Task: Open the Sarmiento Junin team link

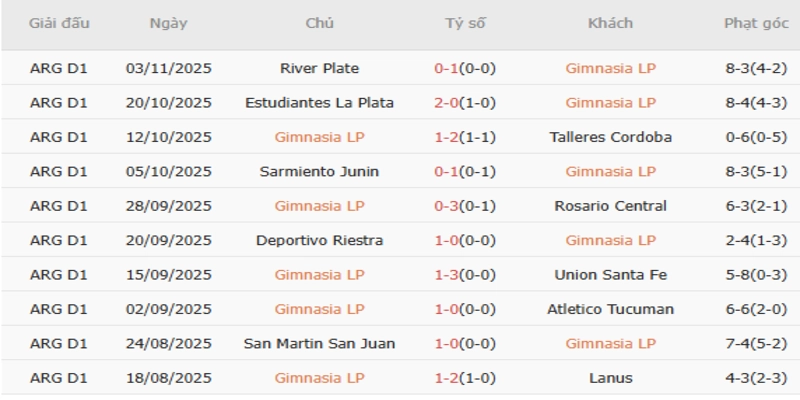Action: 319,172
